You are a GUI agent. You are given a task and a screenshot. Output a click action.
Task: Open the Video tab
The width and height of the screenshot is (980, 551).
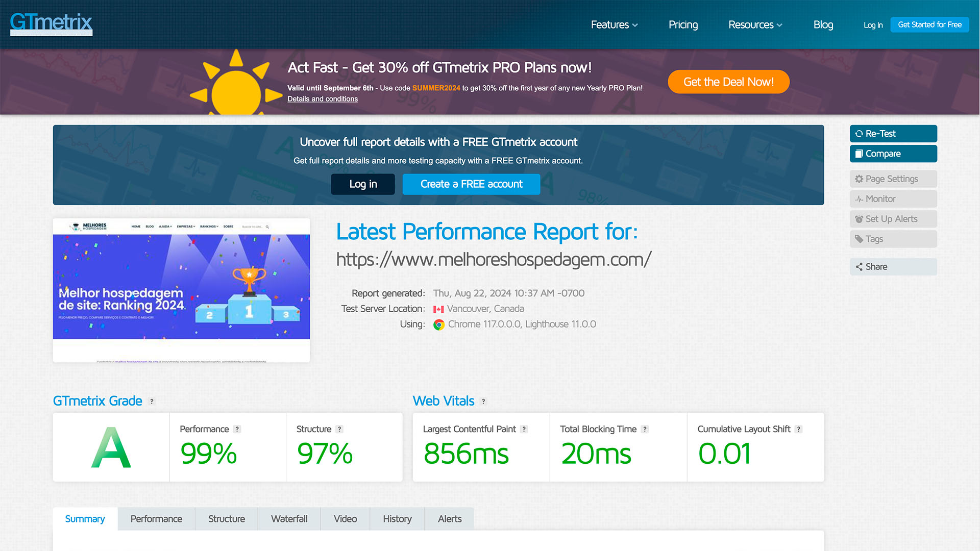point(346,519)
